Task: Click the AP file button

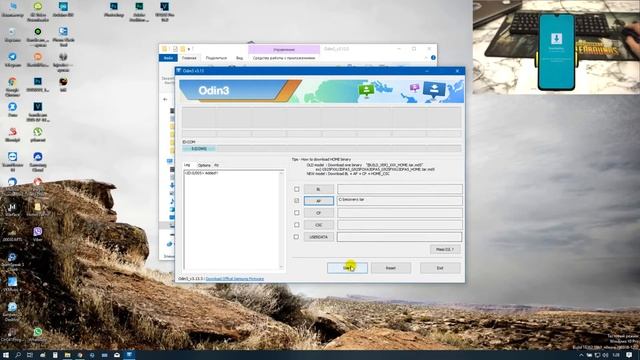Action: pyautogui.click(x=319, y=201)
